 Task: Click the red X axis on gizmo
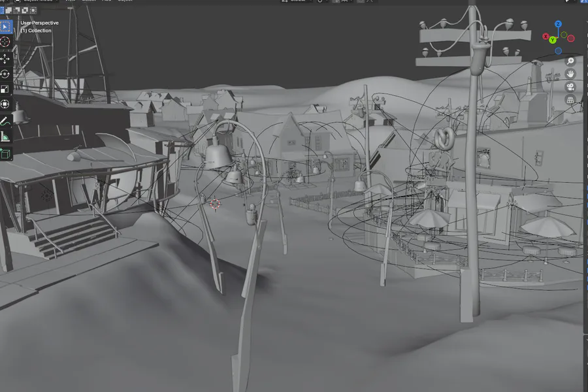(546, 37)
